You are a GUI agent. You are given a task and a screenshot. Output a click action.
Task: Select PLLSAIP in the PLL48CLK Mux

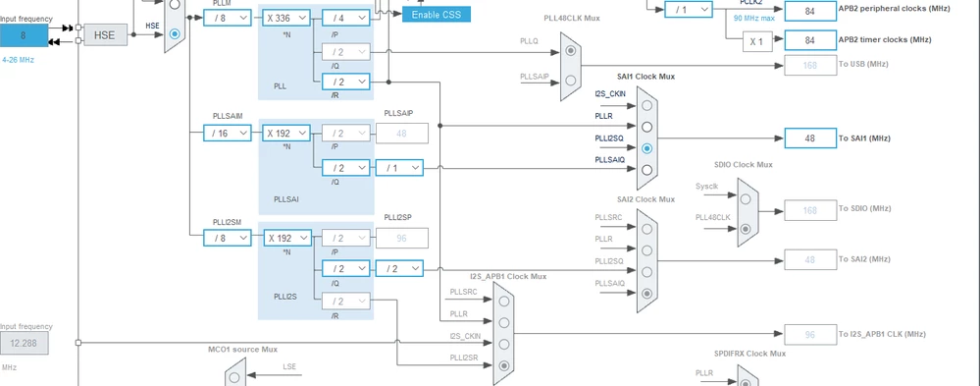pos(571,81)
